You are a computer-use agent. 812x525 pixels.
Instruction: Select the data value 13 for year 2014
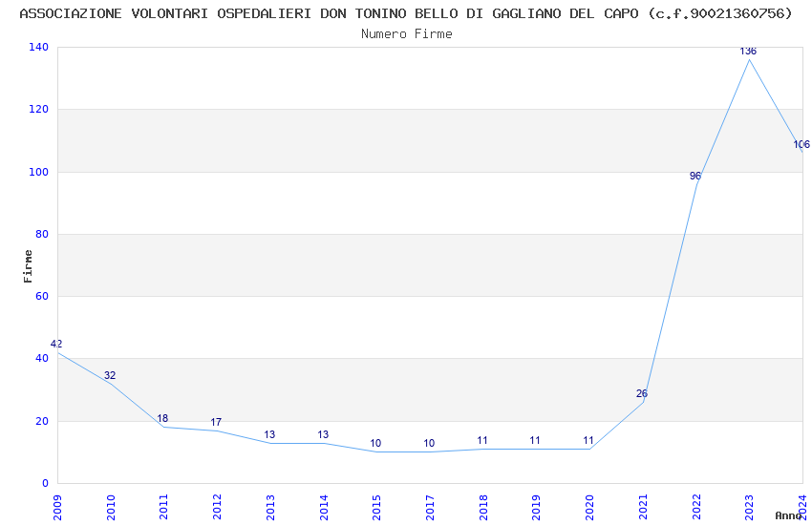[323, 434]
